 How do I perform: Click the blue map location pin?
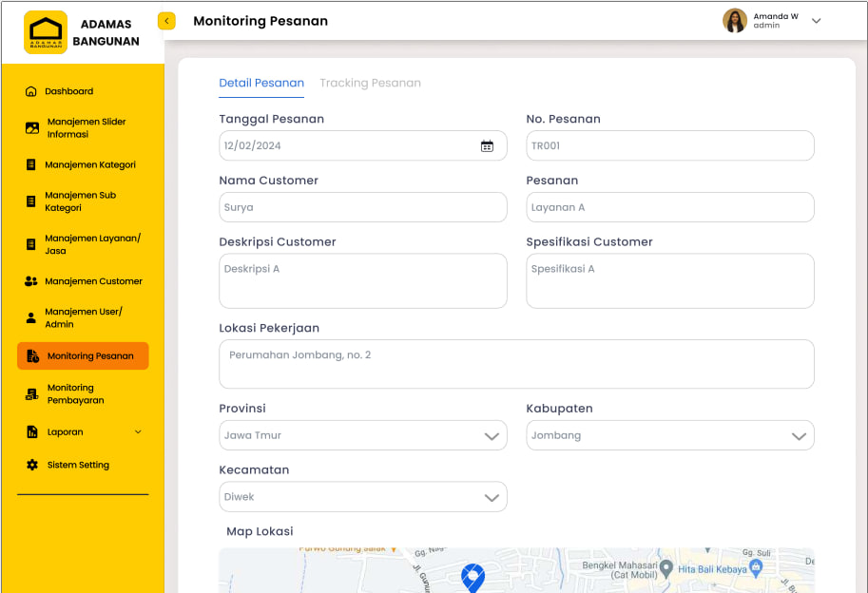(473, 578)
